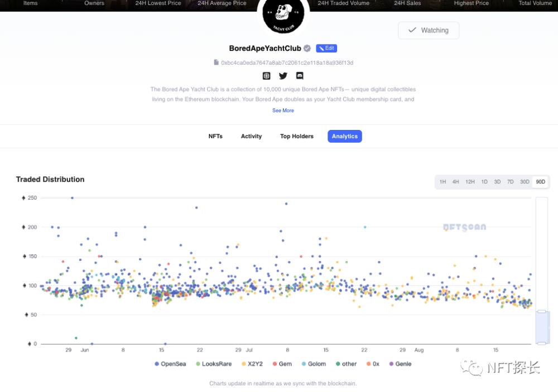Copy the contract address icon
The height and width of the screenshot is (392, 558).
click(x=216, y=62)
